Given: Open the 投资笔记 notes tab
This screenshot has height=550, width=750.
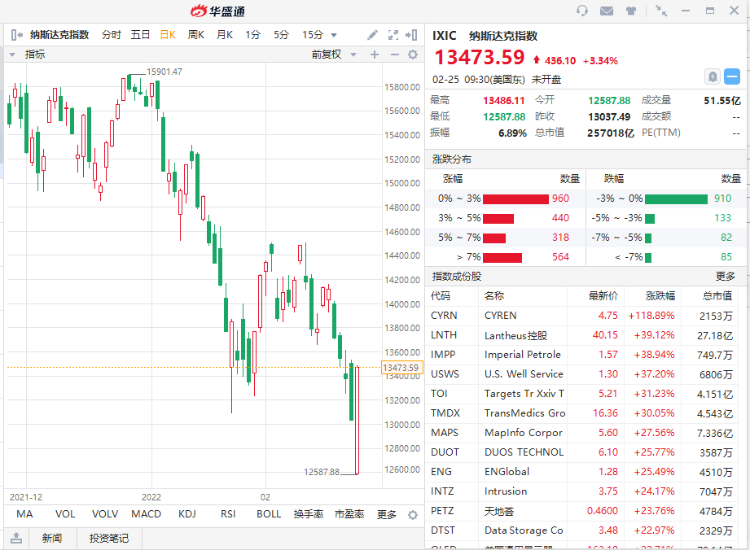Looking at the screenshot, I should 109,539.
